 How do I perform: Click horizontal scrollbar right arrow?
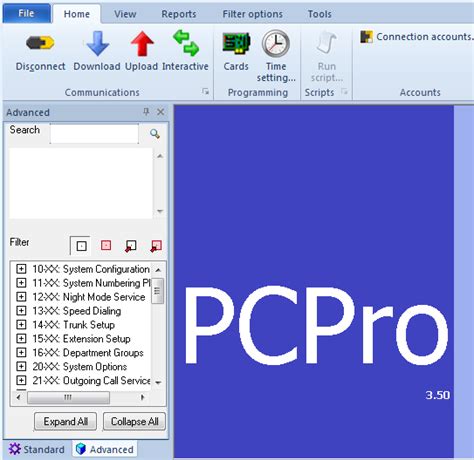143,397
